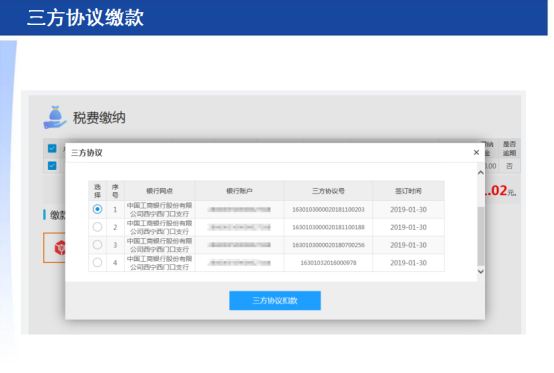Click the 银行账户 column header
This screenshot has width=554, height=373.
pos(239,191)
